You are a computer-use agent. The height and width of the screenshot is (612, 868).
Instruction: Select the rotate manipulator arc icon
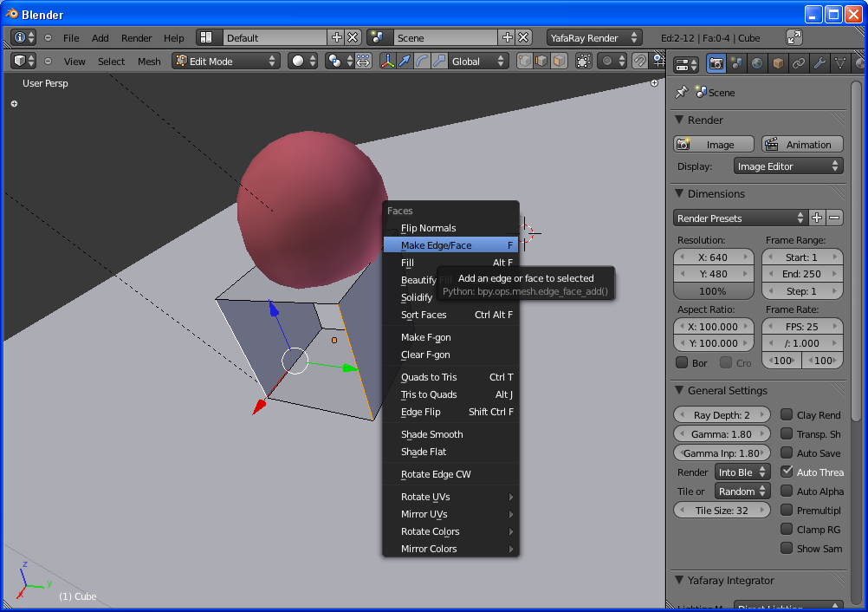[422, 61]
